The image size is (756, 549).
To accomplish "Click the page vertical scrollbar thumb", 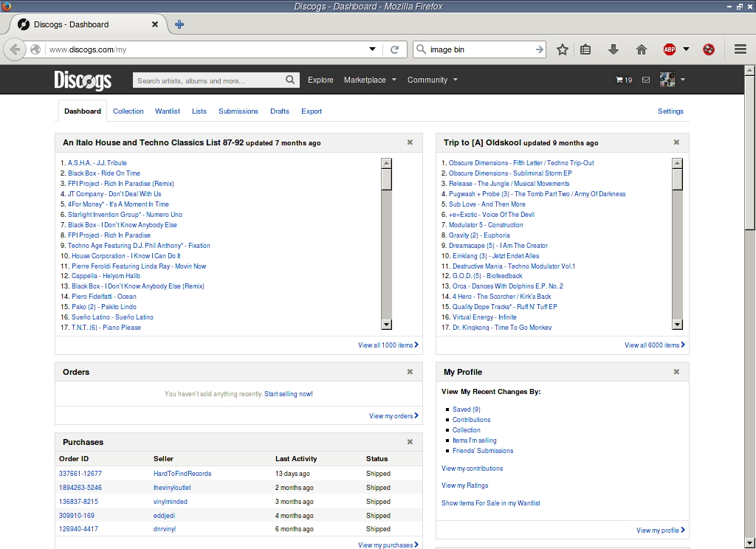I will 750,153.
